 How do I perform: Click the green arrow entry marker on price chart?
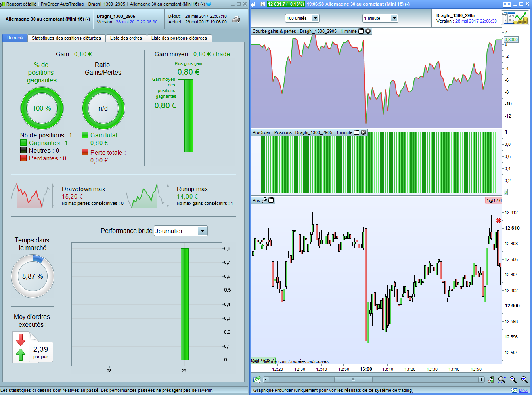[262, 246]
